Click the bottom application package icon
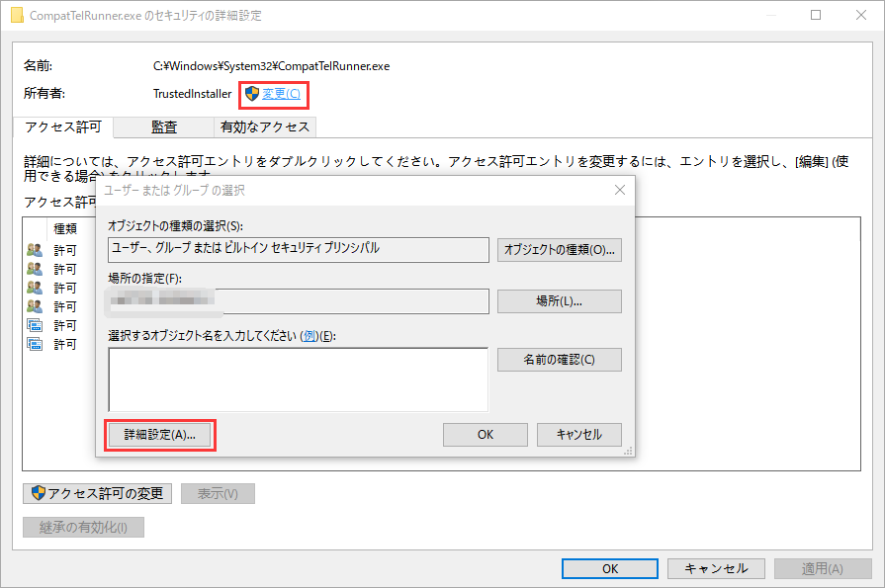 (33, 344)
